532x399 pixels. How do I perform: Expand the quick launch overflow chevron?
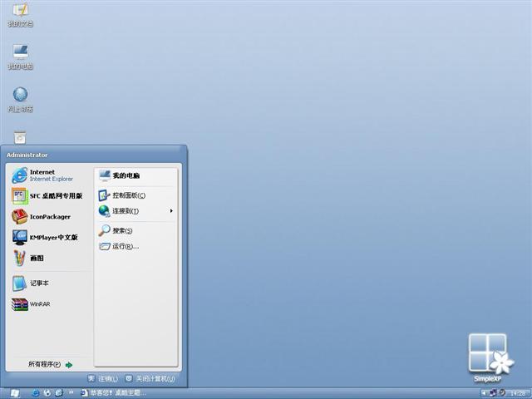click(x=71, y=392)
